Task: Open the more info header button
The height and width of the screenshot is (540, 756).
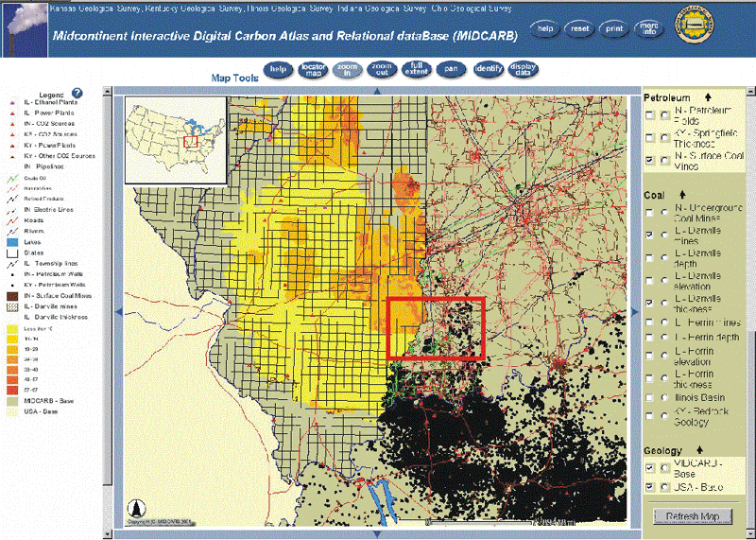Action: click(648, 29)
